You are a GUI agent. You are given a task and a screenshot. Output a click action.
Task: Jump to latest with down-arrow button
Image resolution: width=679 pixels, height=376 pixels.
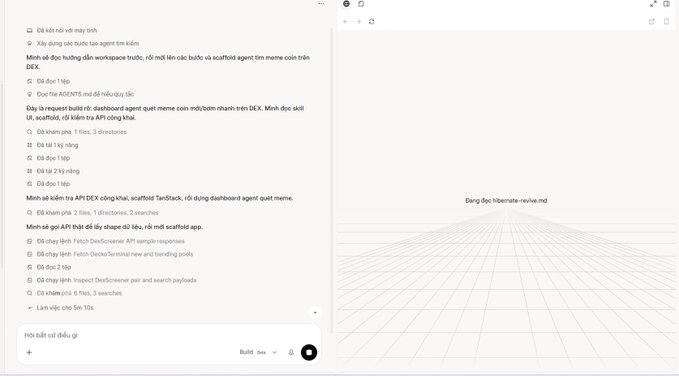click(315, 312)
